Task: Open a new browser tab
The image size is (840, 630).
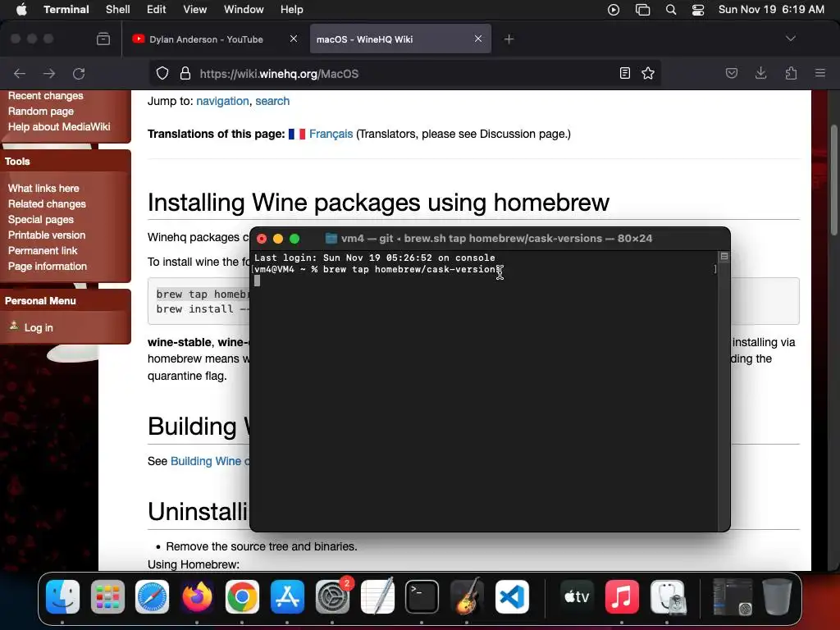Action: click(x=509, y=39)
